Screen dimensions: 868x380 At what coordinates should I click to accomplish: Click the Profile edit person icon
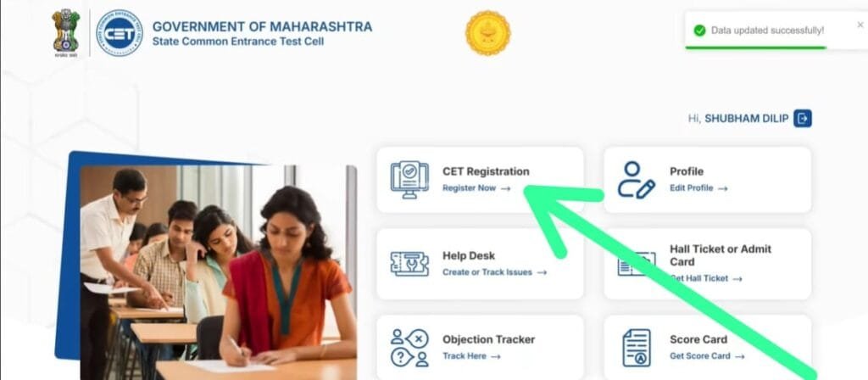tap(636, 180)
